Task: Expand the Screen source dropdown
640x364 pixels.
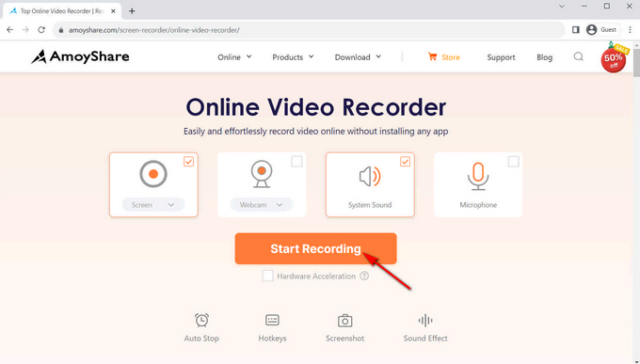Action: [153, 204]
